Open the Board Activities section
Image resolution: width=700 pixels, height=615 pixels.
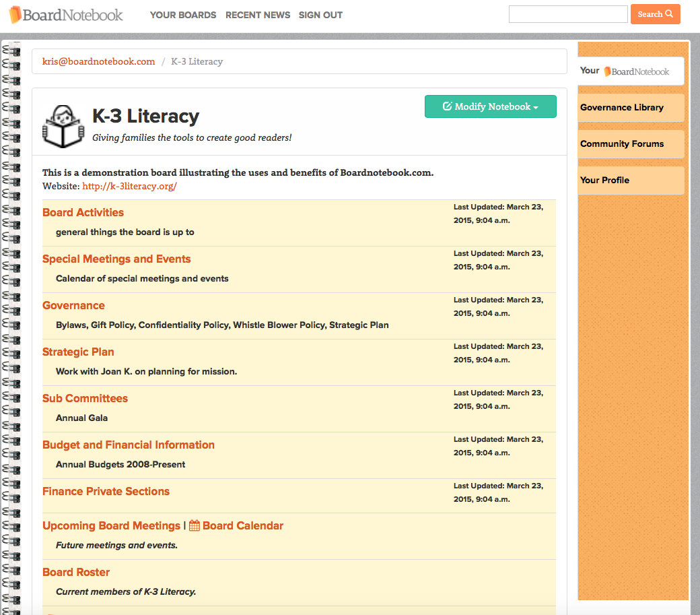click(x=83, y=213)
